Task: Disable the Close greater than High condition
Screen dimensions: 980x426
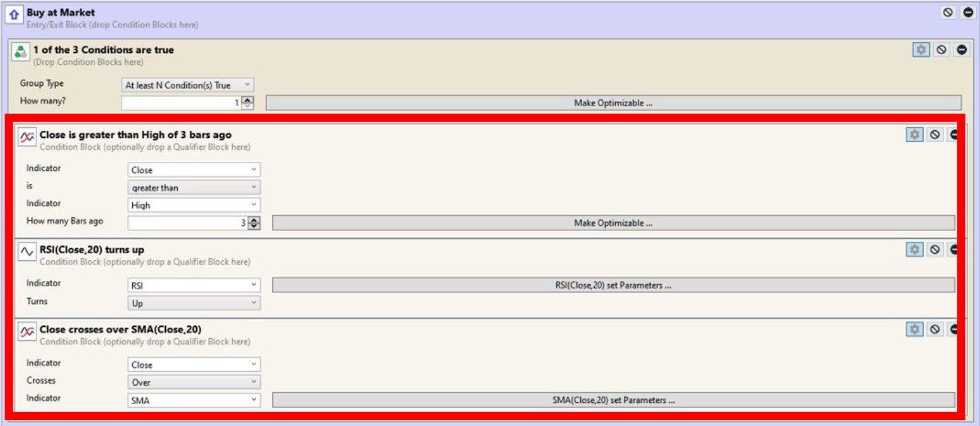Action: coord(934,135)
